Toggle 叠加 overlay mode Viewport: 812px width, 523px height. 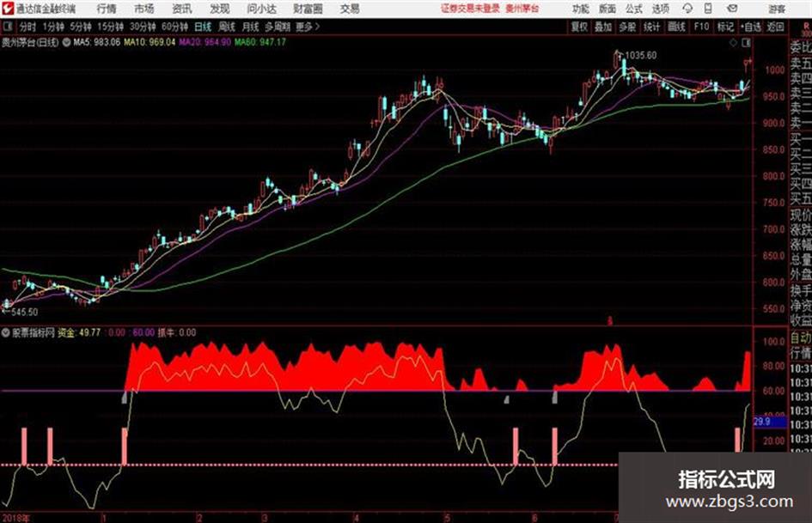[x=603, y=27]
